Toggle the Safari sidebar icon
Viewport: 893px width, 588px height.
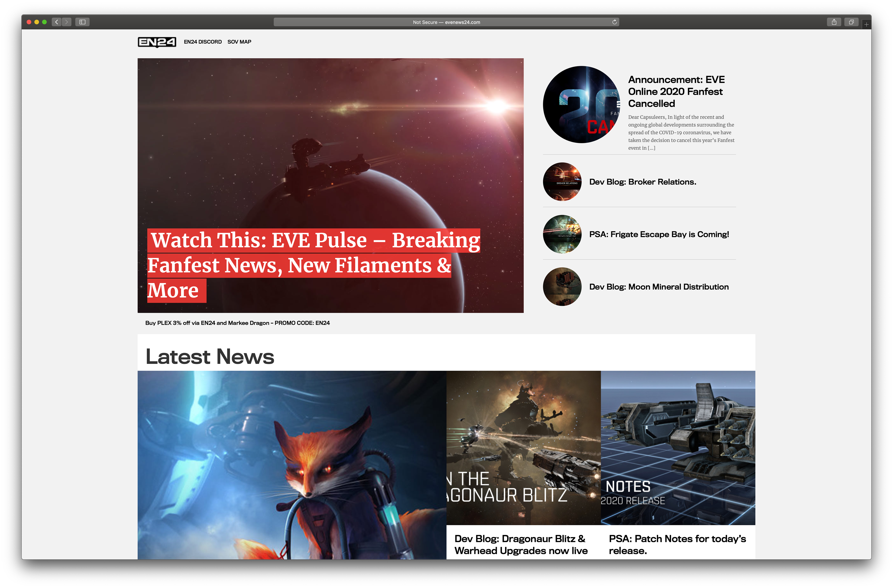pyautogui.click(x=82, y=22)
